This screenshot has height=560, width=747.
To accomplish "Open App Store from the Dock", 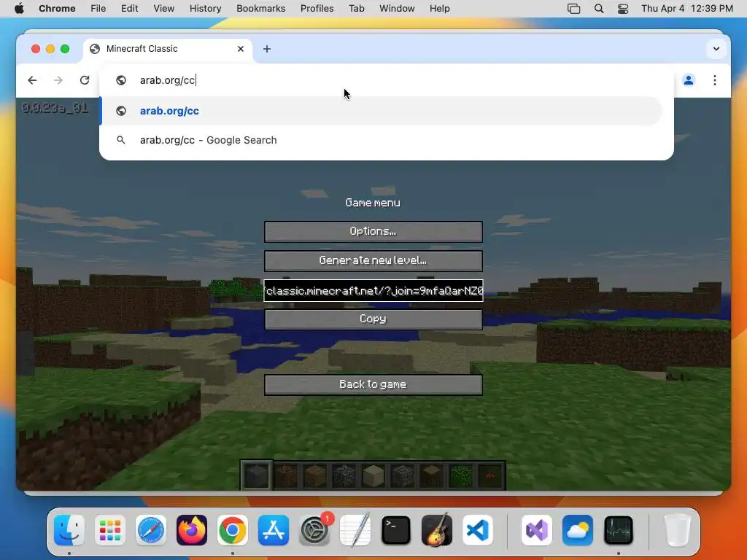I will (274, 530).
